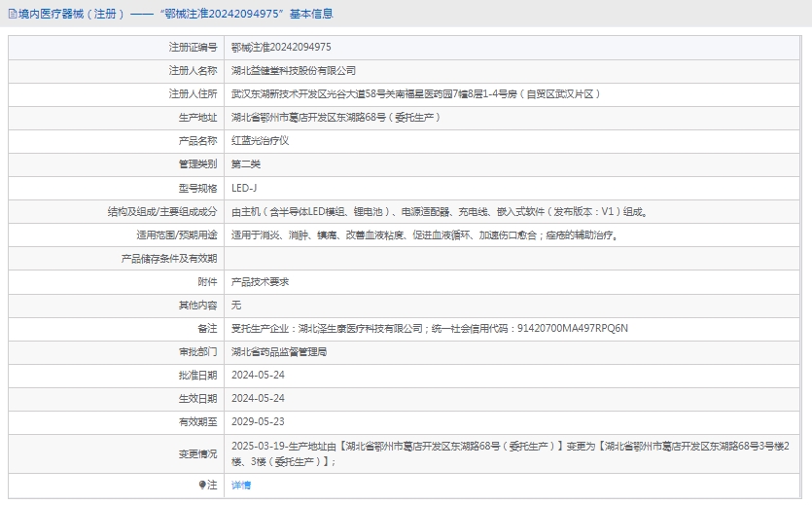Click attachment value 产品技术要求
Image resolution: width=812 pixels, height=505 pixels.
click(x=260, y=281)
